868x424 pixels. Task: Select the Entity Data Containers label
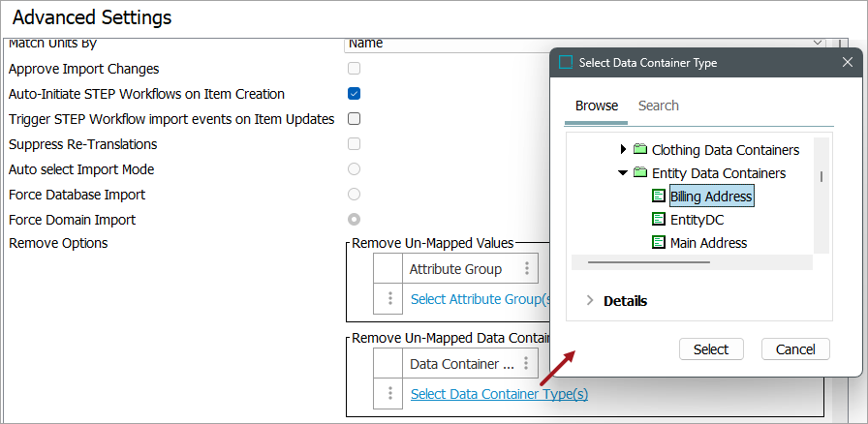click(719, 173)
